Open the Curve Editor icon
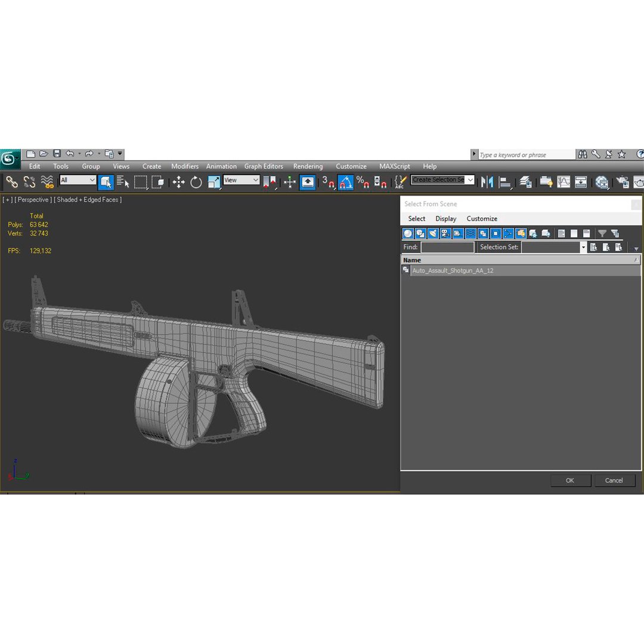The image size is (644, 644). [563, 182]
